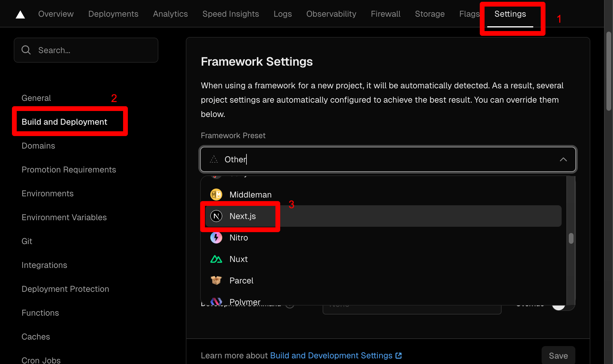613x364 pixels.
Task: Click the page vertical scrollbar thumb
Action: [x=609, y=71]
